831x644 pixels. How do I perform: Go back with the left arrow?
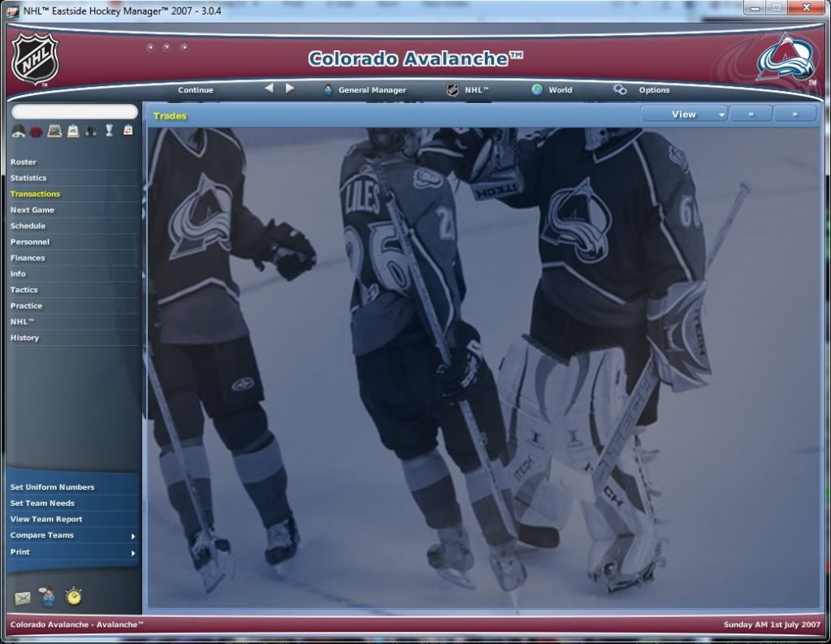[x=269, y=89]
